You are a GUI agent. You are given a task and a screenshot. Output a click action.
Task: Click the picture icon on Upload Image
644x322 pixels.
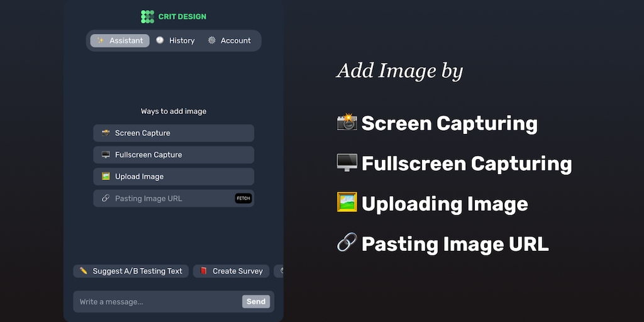[x=106, y=176]
